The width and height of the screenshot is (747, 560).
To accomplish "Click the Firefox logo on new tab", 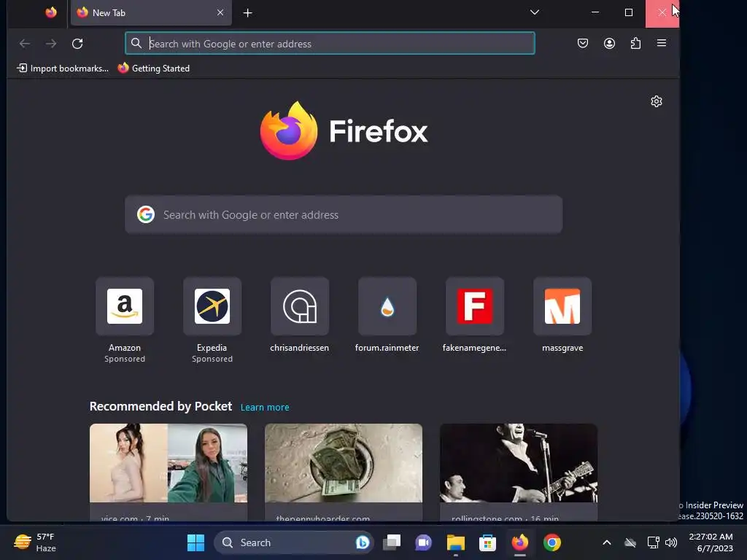I will coord(289,131).
